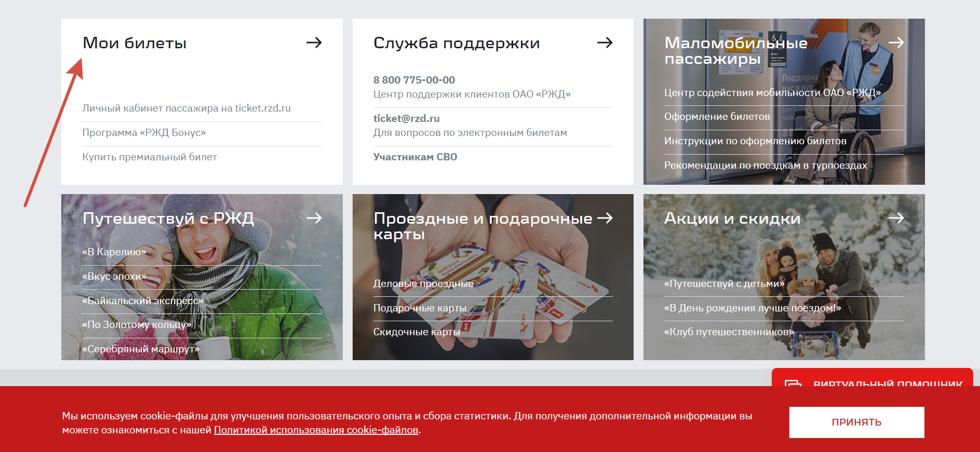The height and width of the screenshot is (452, 980).
Task: Open the Акции и скидки heading
Action: point(732,218)
